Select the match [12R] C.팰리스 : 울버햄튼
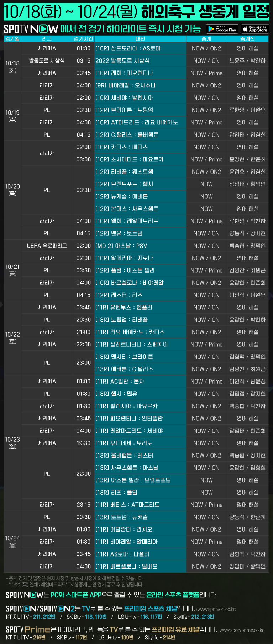 point(140,135)
